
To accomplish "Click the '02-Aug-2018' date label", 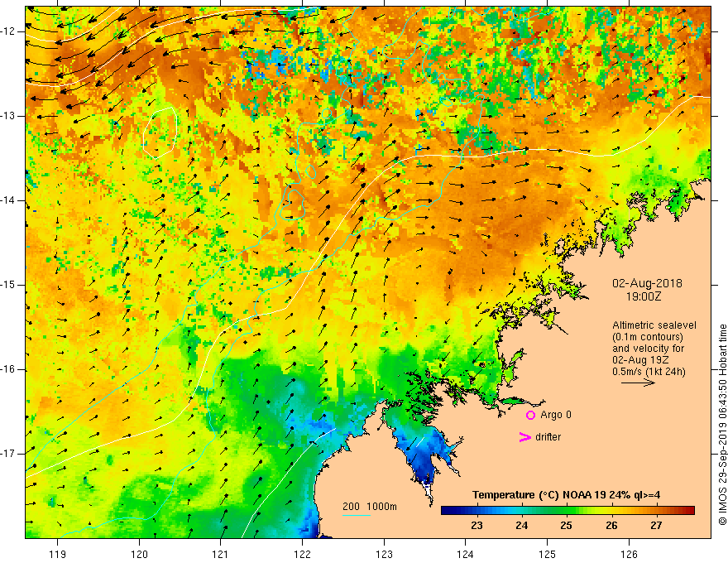I will point(647,283).
